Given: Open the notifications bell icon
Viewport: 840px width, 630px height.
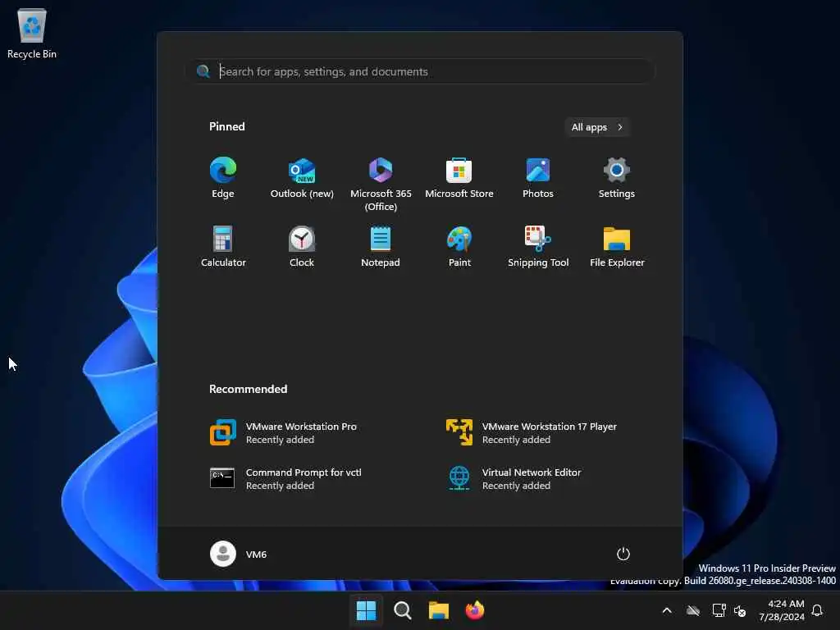Looking at the screenshot, I should 818,610.
